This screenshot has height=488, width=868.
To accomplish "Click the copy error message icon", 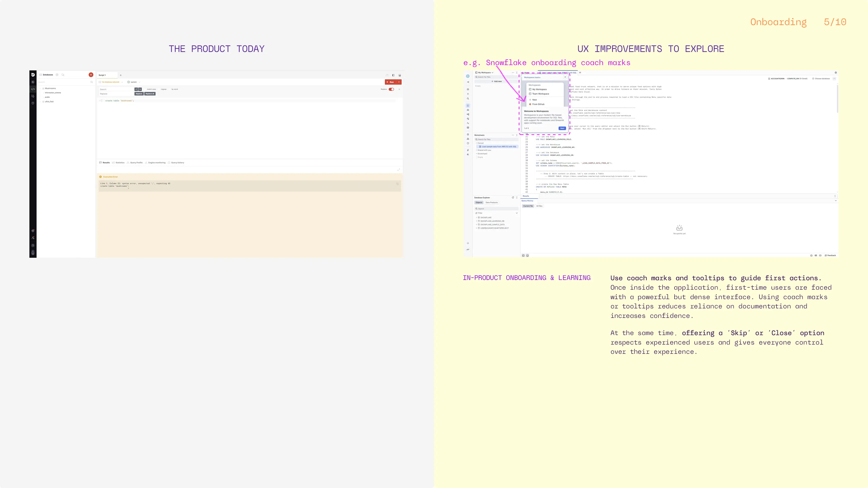I will (x=397, y=184).
